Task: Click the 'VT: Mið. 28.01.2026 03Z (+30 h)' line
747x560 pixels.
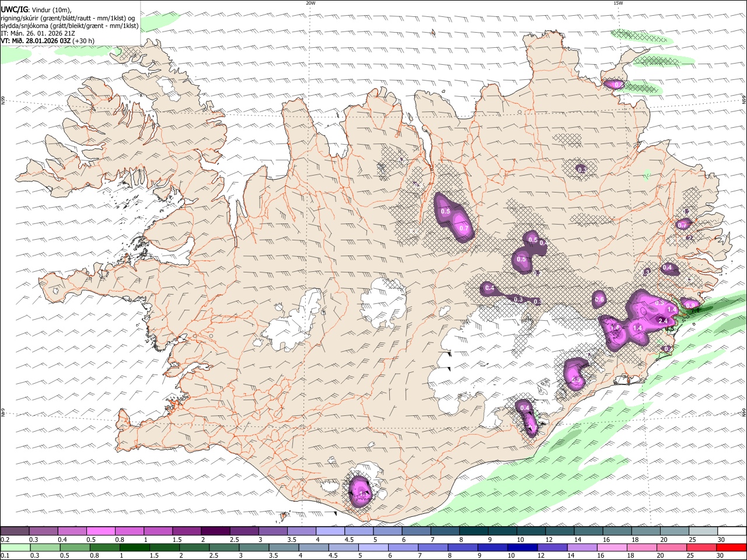Action: 47,41
